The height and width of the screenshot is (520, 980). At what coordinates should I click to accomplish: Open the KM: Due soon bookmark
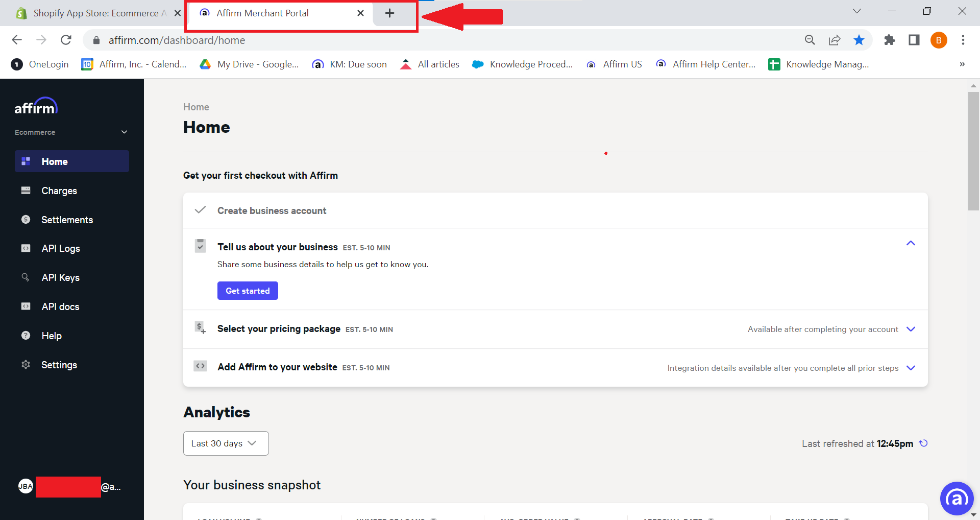(x=350, y=64)
